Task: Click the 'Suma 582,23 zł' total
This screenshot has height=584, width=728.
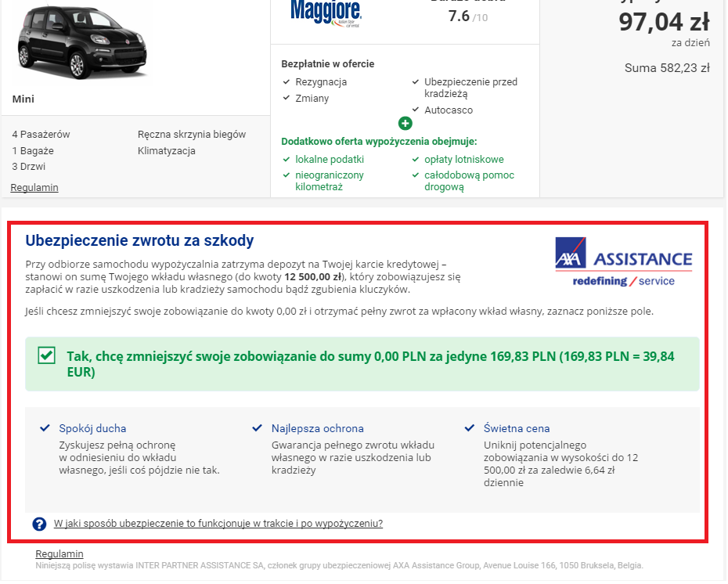Action: coord(667,68)
